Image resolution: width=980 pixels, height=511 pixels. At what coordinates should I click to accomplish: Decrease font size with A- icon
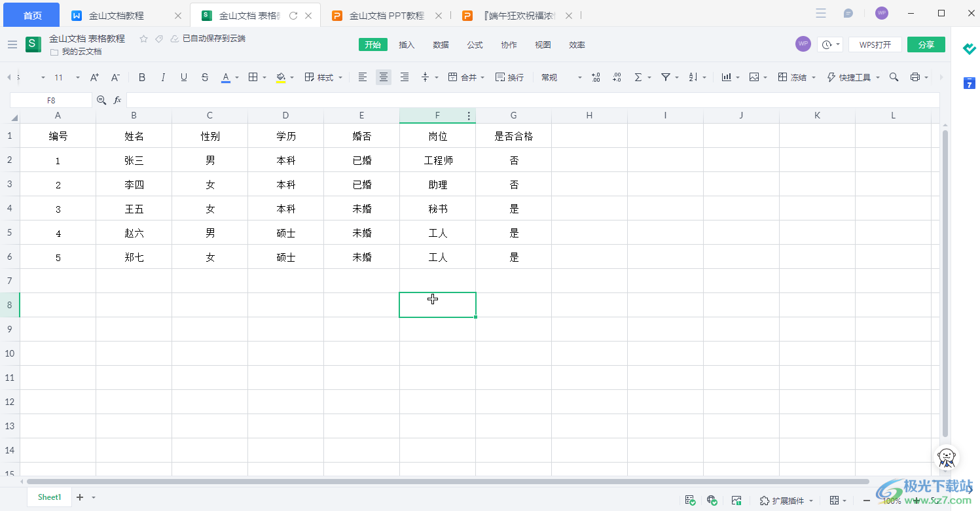[x=115, y=77]
